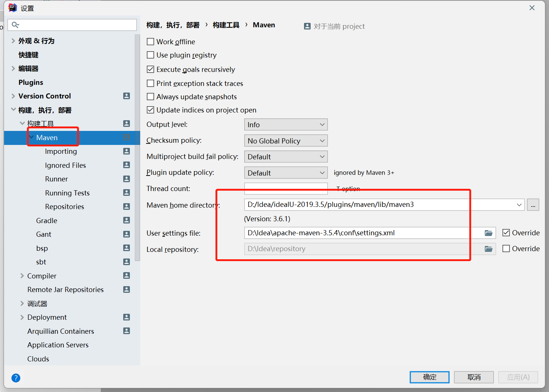Expand the Deployment tree node
The width and height of the screenshot is (549, 392).
22,317
